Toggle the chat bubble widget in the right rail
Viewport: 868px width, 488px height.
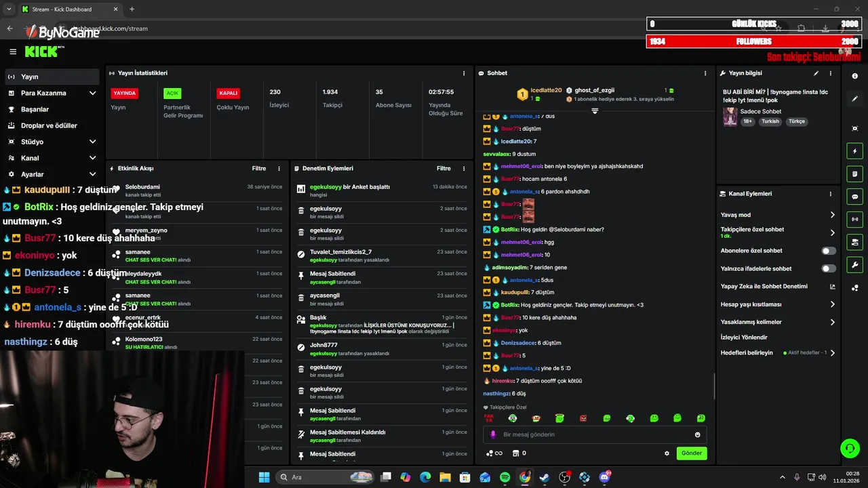pyautogui.click(x=855, y=197)
